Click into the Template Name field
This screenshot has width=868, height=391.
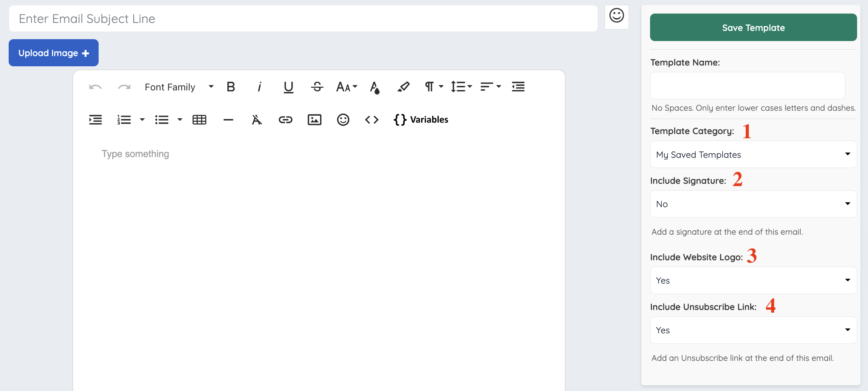tap(748, 86)
